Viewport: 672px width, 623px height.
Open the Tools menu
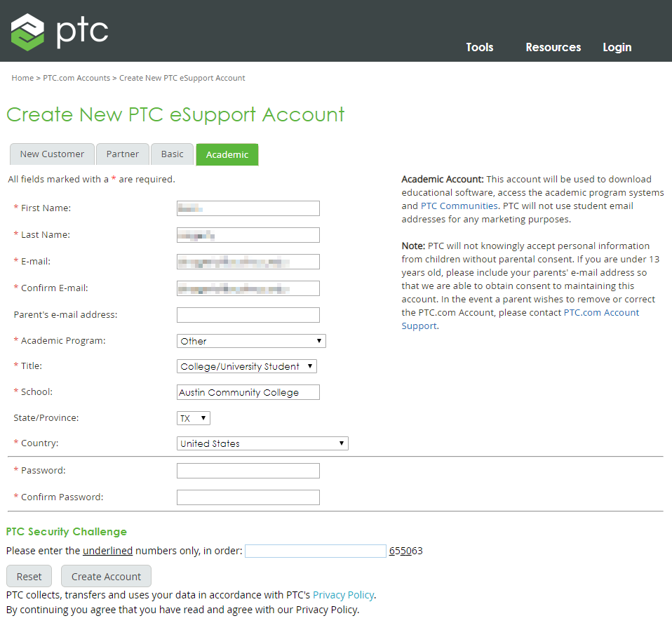coord(479,47)
